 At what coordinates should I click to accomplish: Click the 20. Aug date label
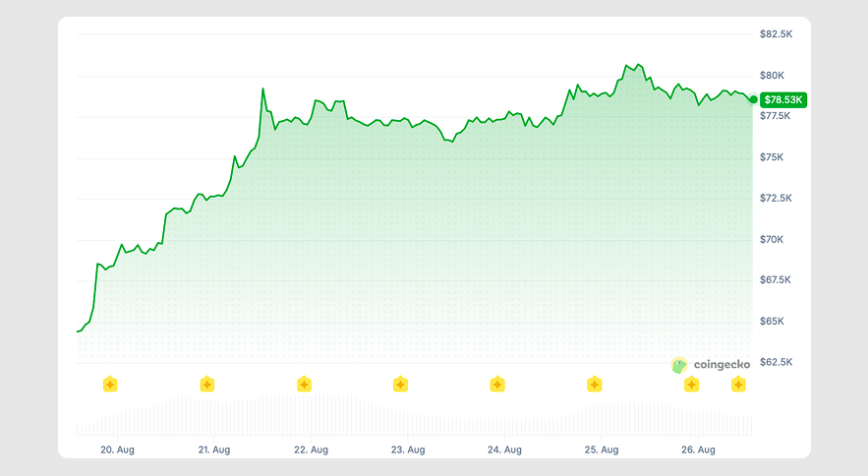point(117,450)
